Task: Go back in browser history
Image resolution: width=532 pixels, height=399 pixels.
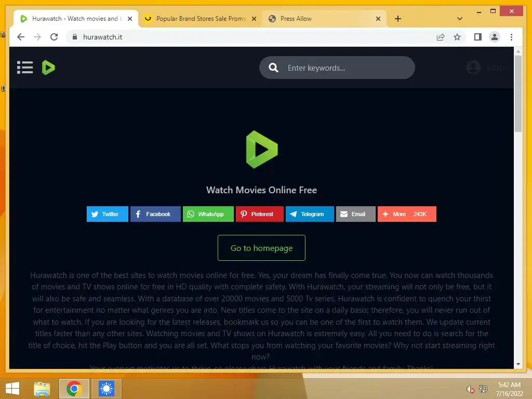Action: click(21, 37)
